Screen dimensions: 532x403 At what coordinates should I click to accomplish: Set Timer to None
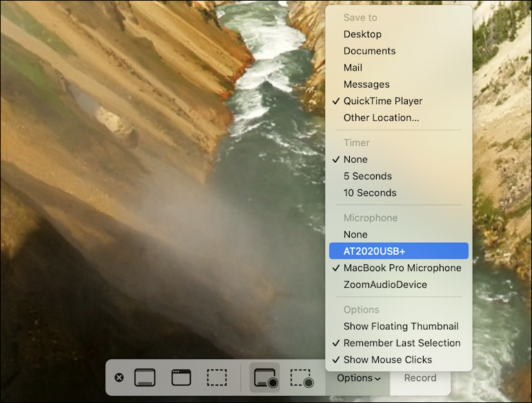click(399, 159)
